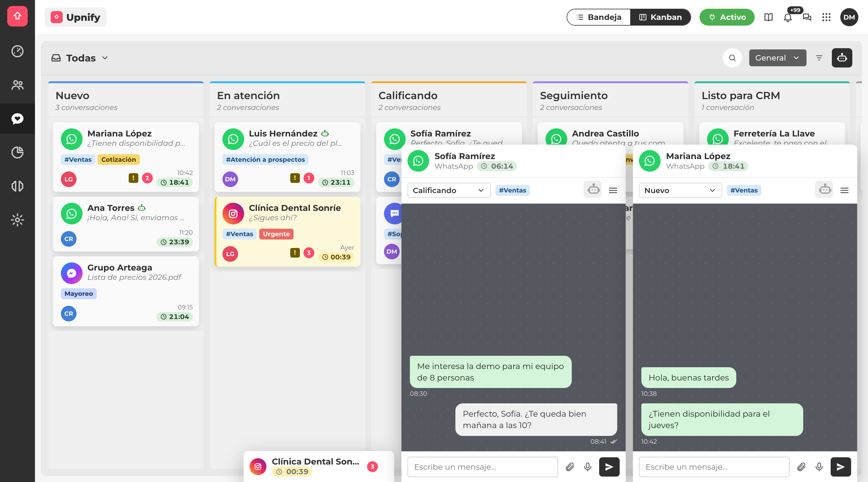The image size is (868, 482).
Task: Click CR avatar on Grupo Arteaga card
Action: pyautogui.click(x=69, y=314)
